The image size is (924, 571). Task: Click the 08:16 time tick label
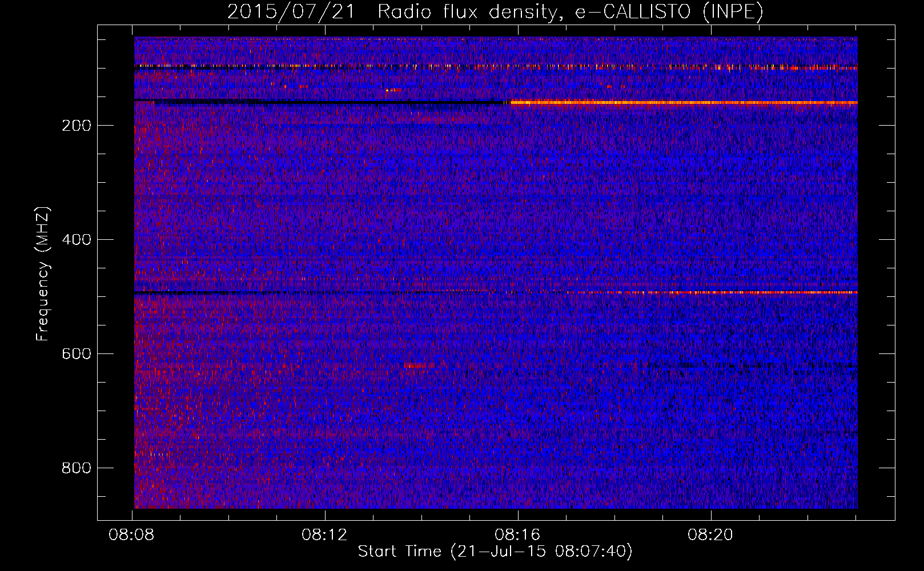point(517,535)
